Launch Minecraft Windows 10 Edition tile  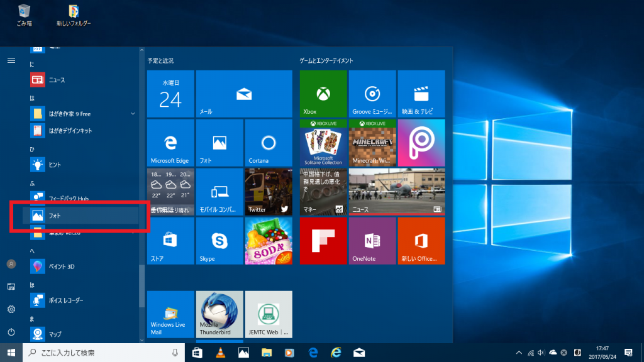coord(372,143)
